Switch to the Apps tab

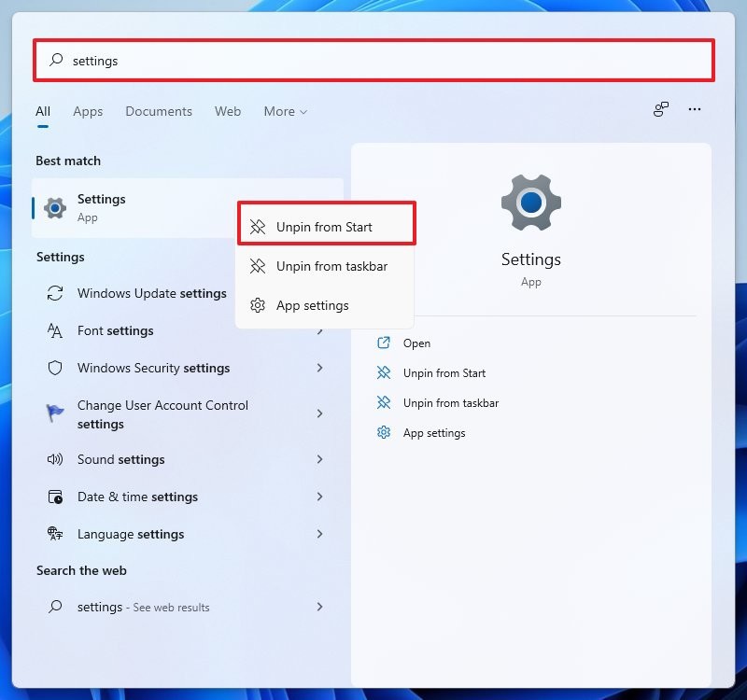(x=88, y=111)
